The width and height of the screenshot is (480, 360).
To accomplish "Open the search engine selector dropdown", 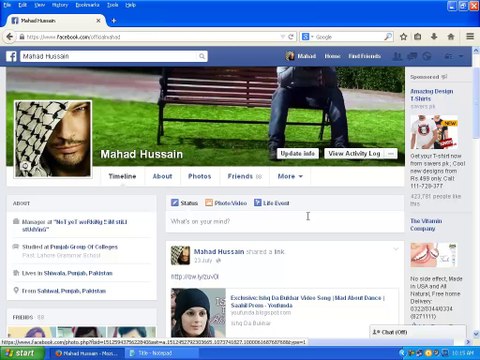I will (x=308, y=37).
